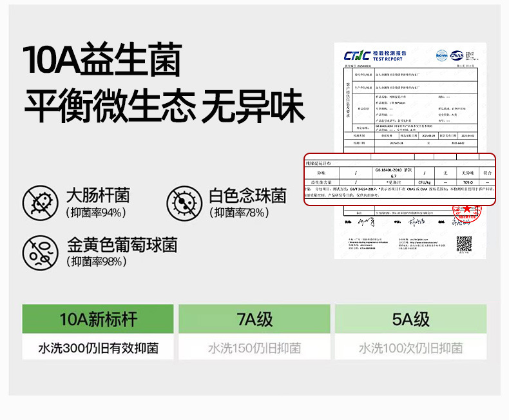Click the Candida albicans (白色念珠菌) icon

pyautogui.click(x=184, y=202)
